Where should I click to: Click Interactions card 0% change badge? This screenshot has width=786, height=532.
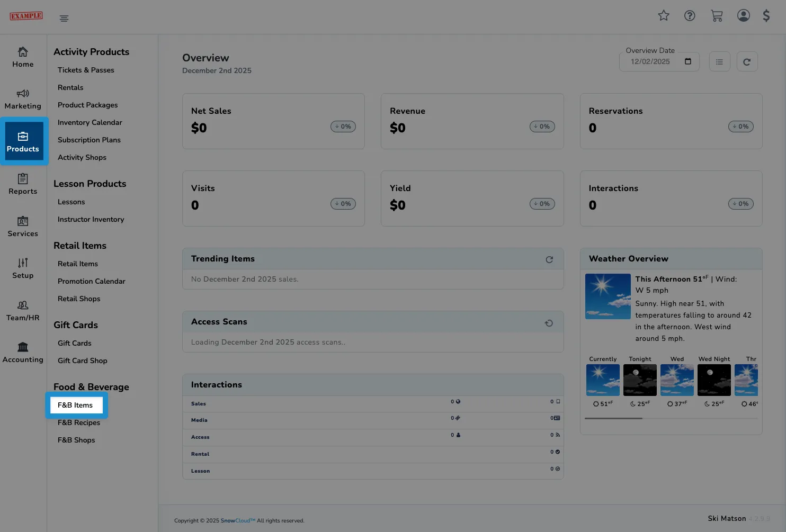pos(741,204)
